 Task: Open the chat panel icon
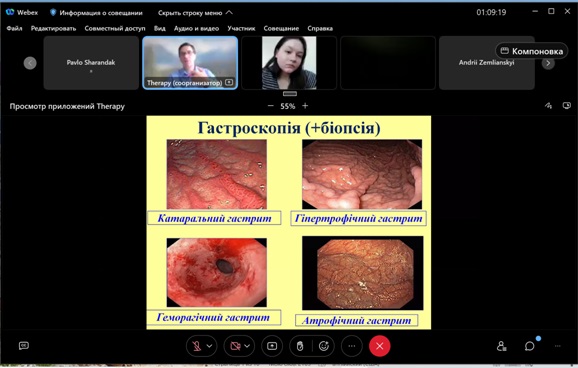pos(530,346)
